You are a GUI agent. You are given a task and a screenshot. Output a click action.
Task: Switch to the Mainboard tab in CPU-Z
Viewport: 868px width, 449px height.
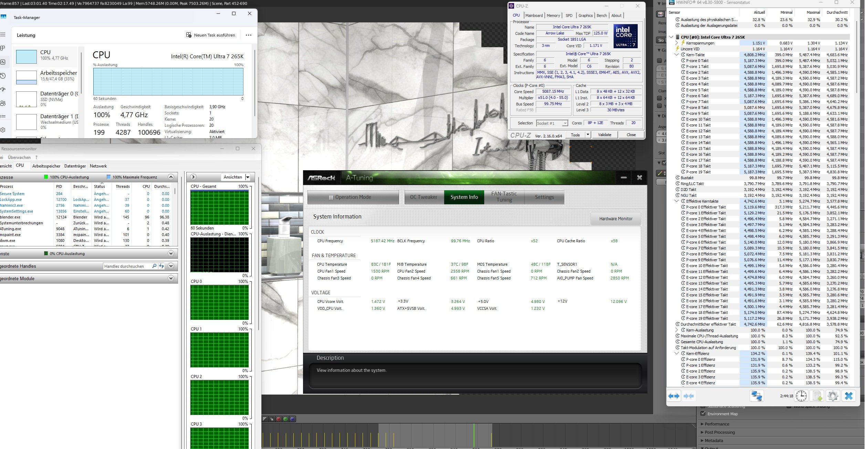click(534, 16)
